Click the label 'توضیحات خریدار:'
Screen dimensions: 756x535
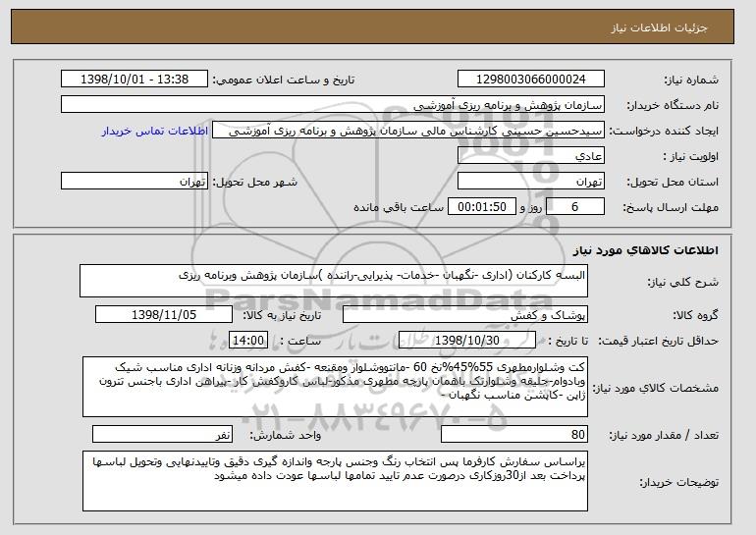click(678, 482)
